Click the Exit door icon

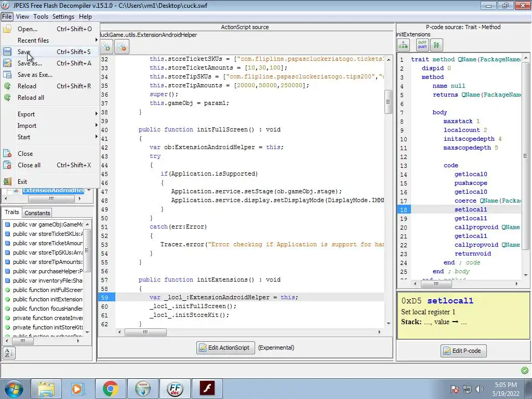(7, 181)
